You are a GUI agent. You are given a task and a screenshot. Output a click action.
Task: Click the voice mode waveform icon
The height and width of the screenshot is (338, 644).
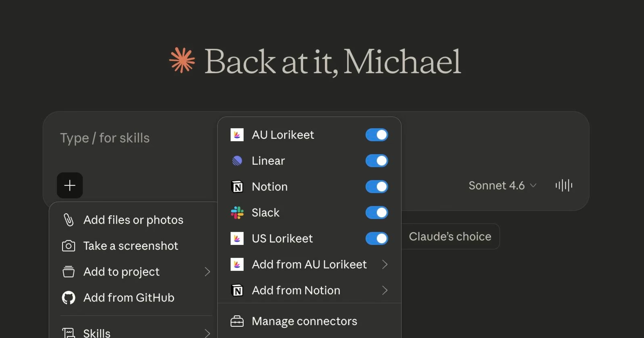(x=563, y=185)
